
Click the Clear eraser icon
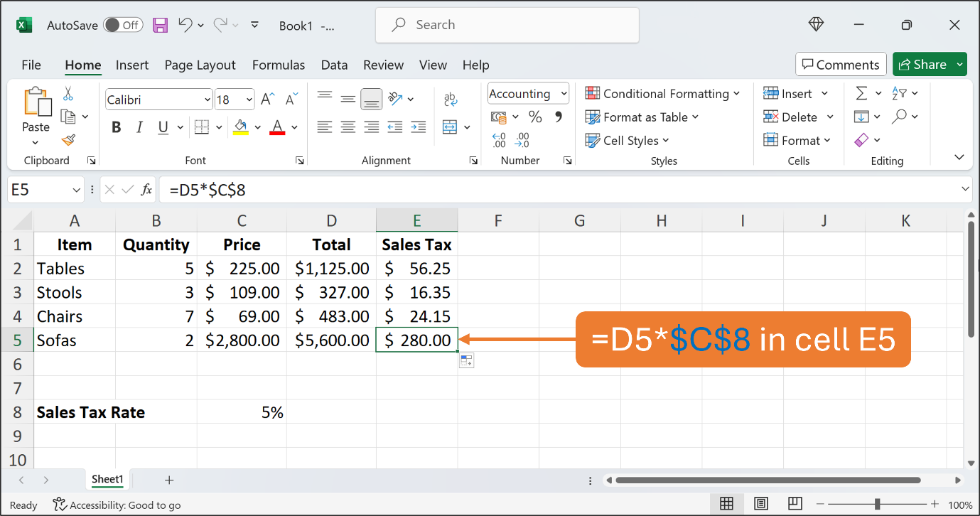click(861, 140)
